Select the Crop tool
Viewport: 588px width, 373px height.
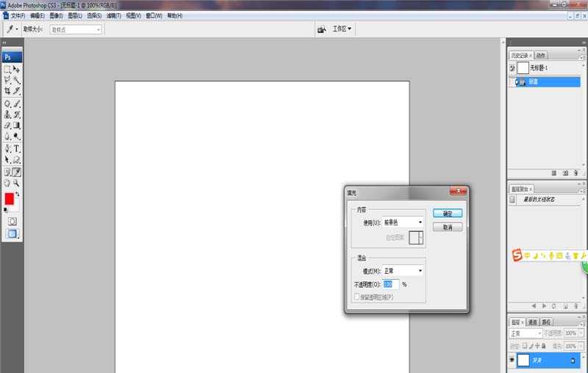tap(7, 91)
